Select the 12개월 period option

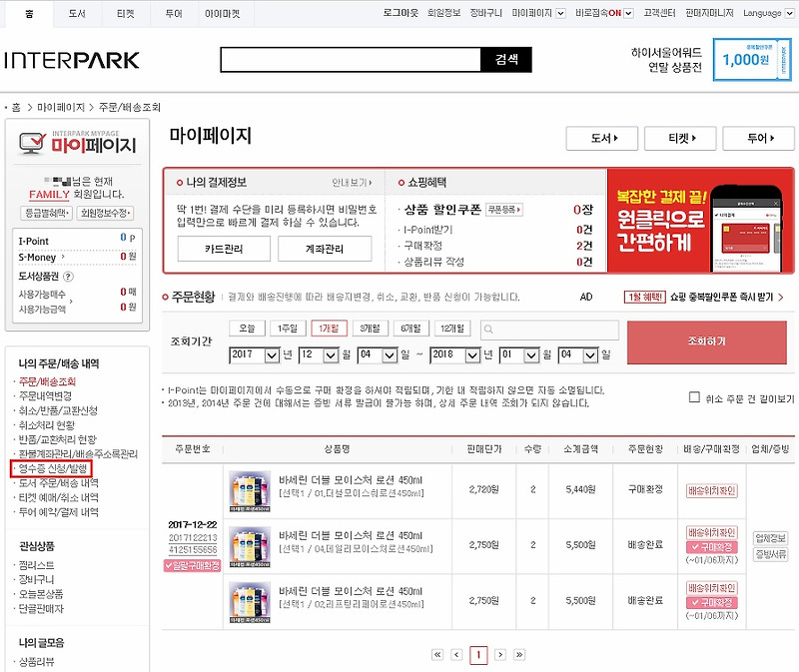tap(452, 329)
